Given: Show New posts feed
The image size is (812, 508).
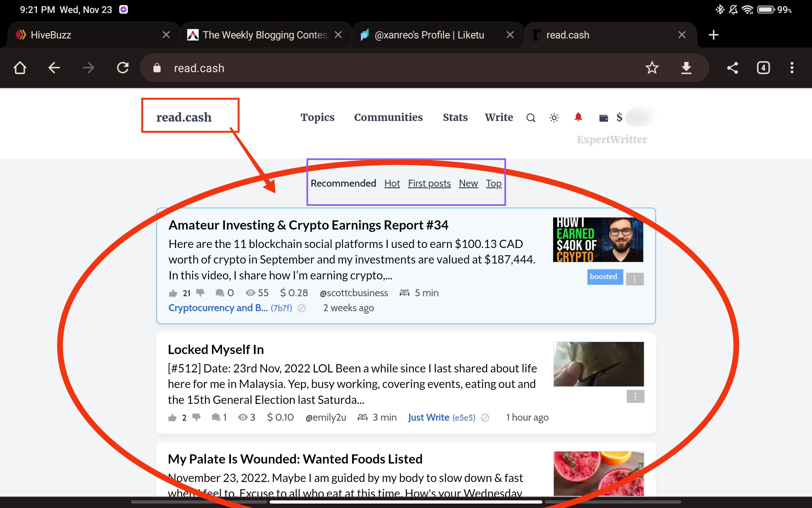Looking at the screenshot, I should [468, 184].
